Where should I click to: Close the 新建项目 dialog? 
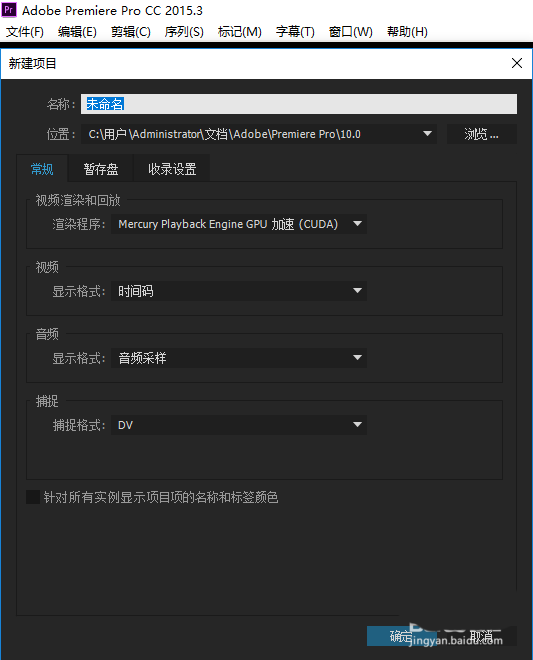(x=517, y=63)
